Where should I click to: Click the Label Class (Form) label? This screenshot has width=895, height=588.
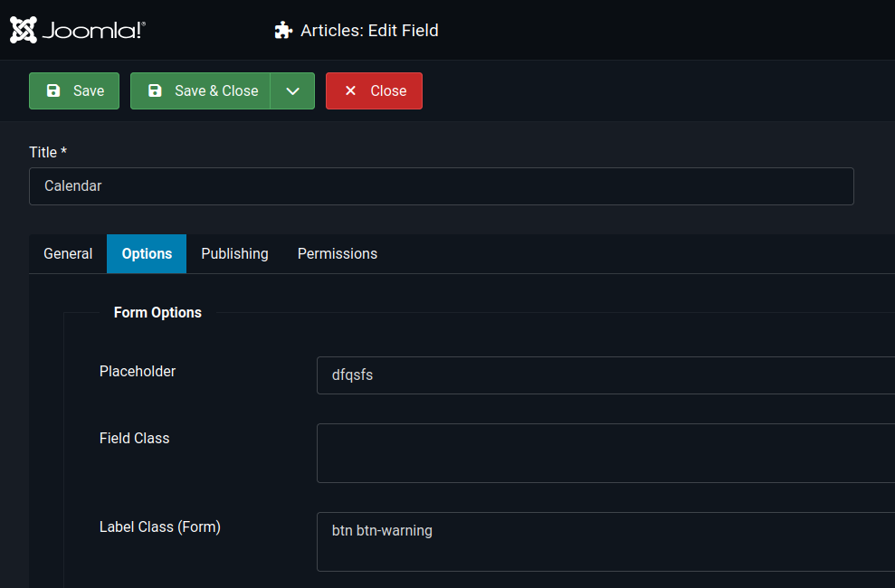[x=160, y=527]
